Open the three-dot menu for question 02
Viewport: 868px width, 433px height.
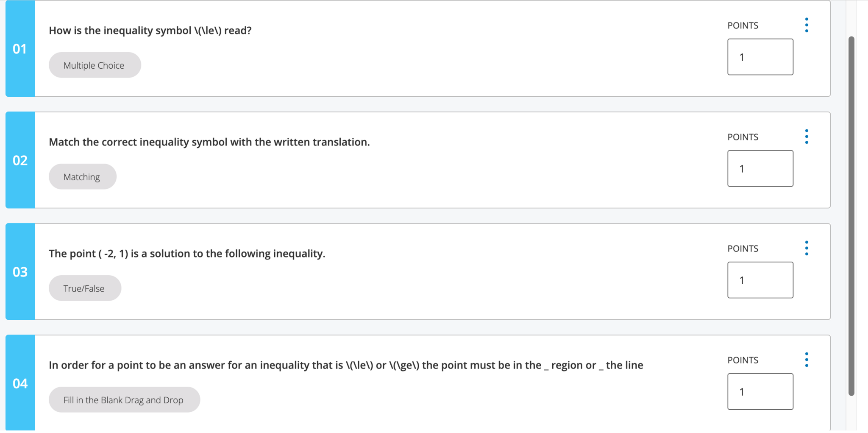coord(807,137)
